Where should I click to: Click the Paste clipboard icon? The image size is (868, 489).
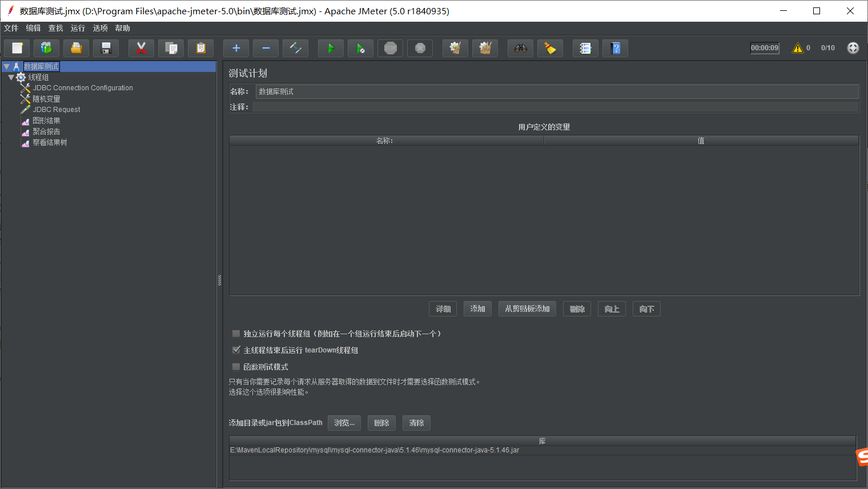coord(201,49)
